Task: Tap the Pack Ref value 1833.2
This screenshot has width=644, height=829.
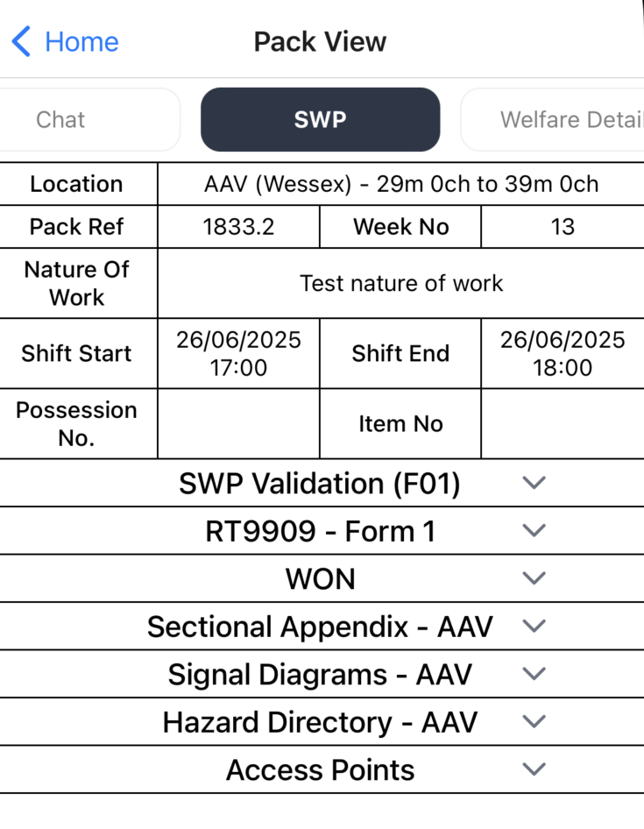Action: pyautogui.click(x=238, y=227)
